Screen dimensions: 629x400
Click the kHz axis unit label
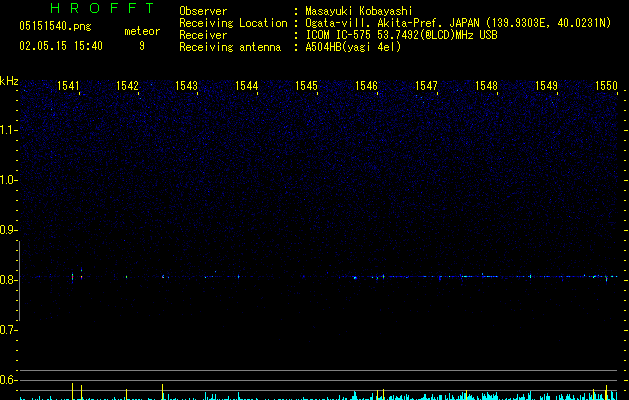pos(9,81)
